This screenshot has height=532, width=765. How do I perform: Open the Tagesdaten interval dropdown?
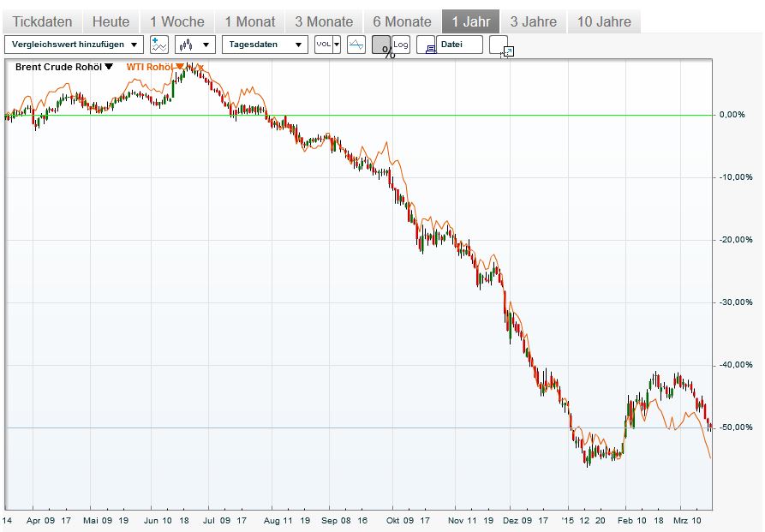tap(264, 44)
